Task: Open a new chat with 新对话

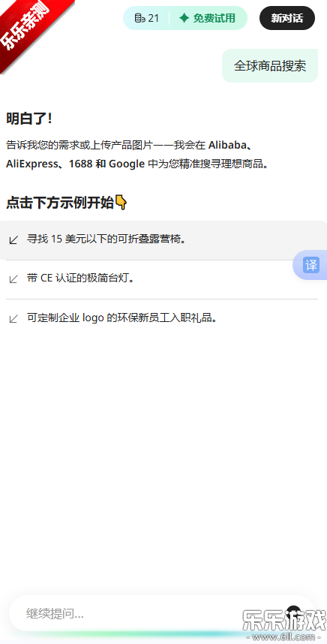Action: pyautogui.click(x=287, y=18)
